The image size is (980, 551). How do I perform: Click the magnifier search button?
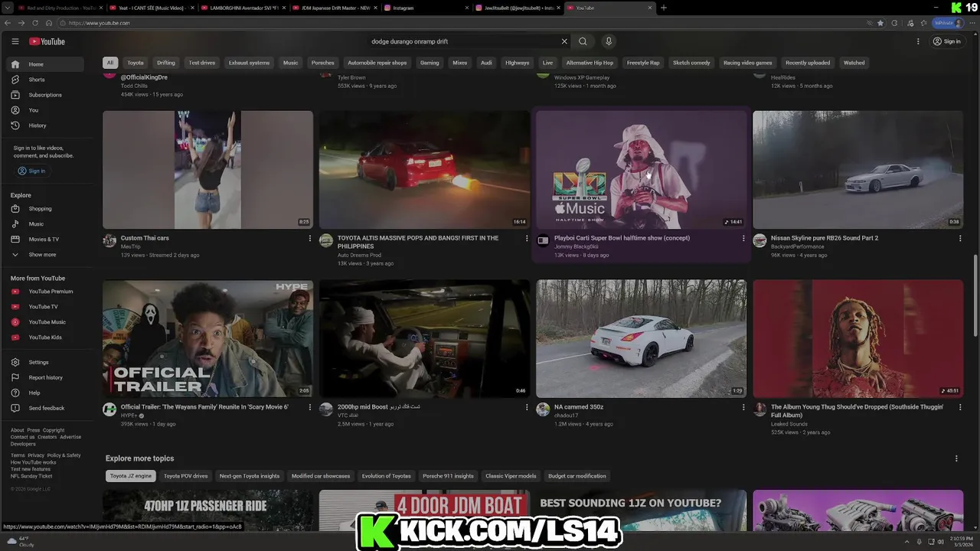583,41
